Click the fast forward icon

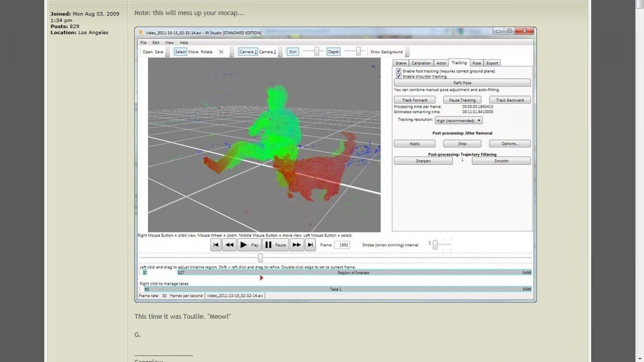(297, 245)
